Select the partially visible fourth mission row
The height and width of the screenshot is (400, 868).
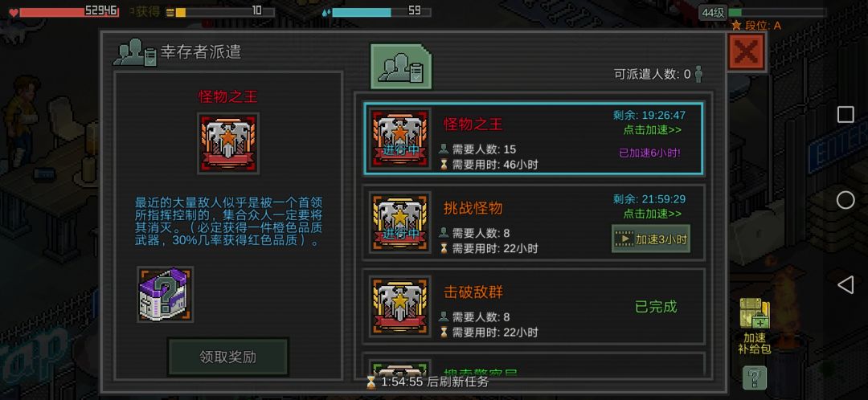tap(534, 364)
